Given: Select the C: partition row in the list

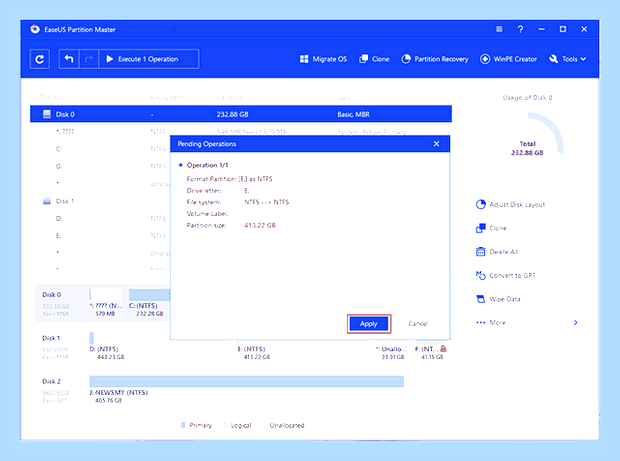Looking at the screenshot, I should coord(100,149).
